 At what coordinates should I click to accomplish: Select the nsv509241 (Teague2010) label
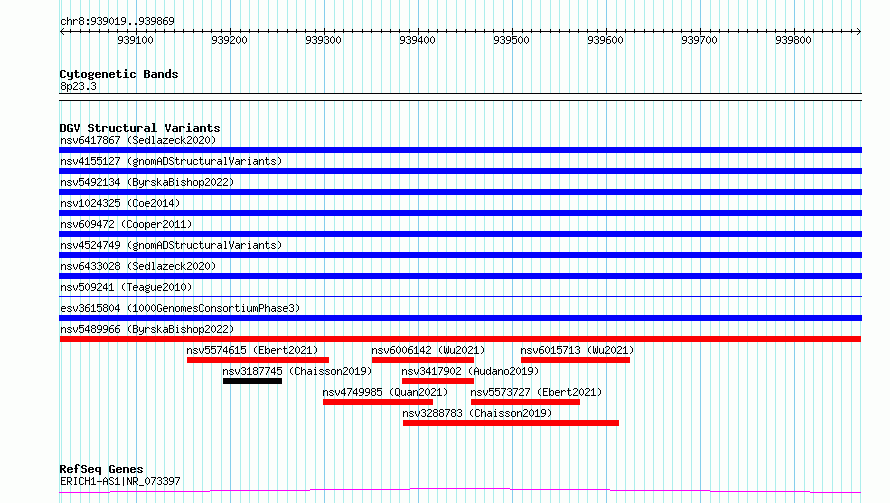126,287
